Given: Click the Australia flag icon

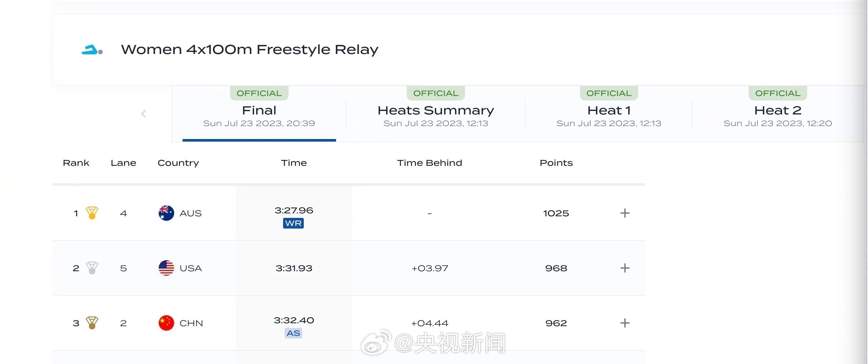Looking at the screenshot, I should 166,213.
